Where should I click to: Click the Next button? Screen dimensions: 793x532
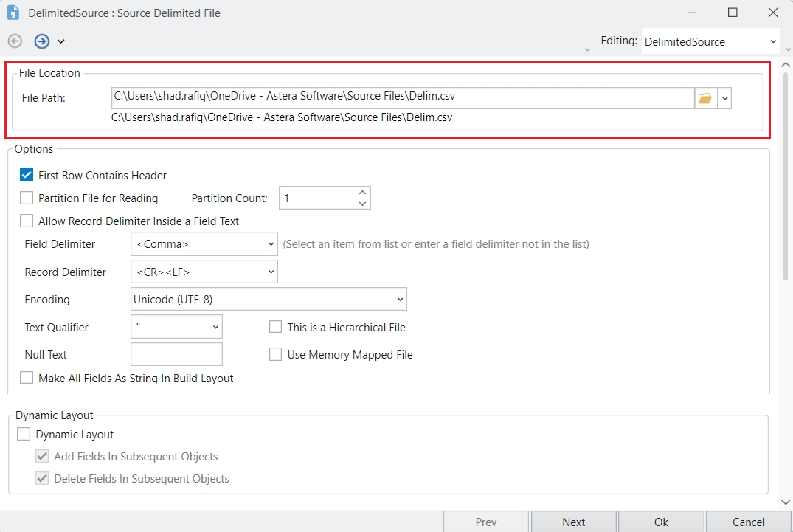(x=573, y=522)
